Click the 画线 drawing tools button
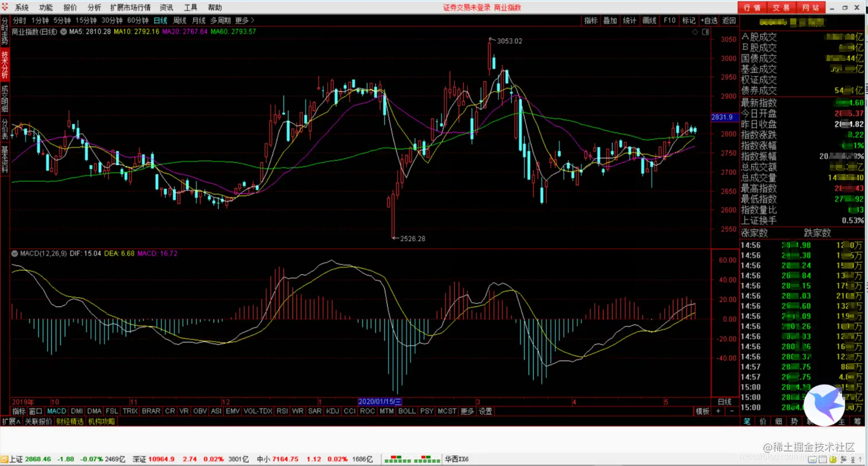The width and height of the screenshot is (868, 466). (x=650, y=21)
